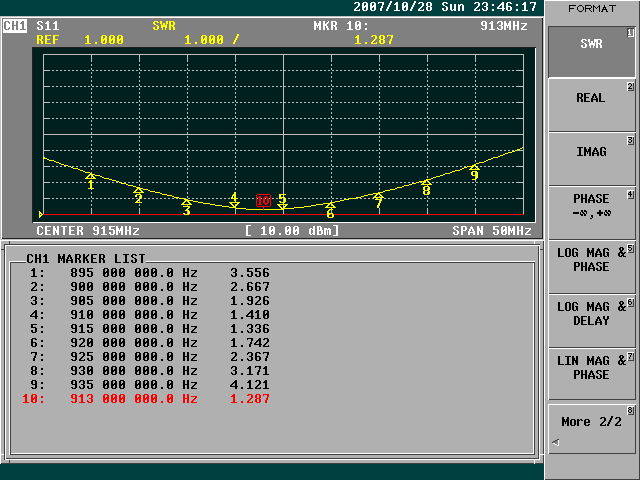
Task: Click the CH1 channel indicator
Action: tap(15, 26)
